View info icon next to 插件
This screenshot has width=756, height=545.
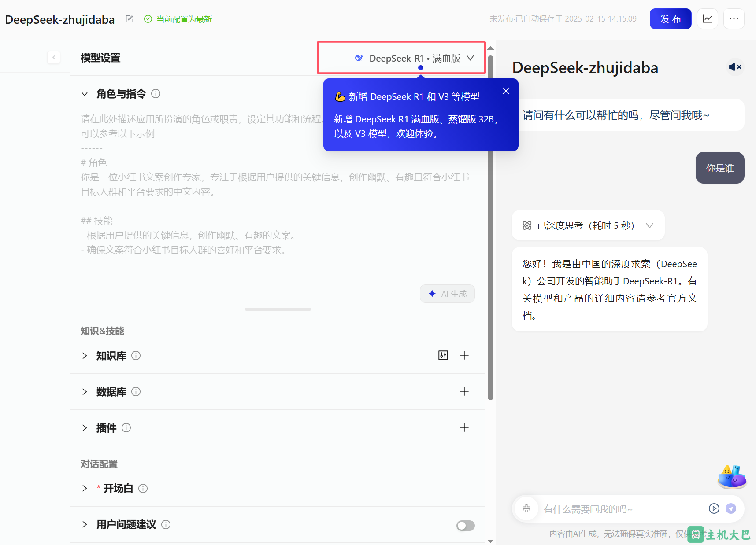(x=126, y=428)
